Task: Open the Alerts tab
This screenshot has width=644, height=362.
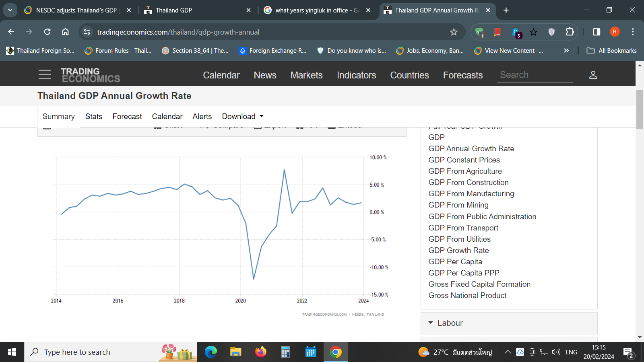Action: 202,116
